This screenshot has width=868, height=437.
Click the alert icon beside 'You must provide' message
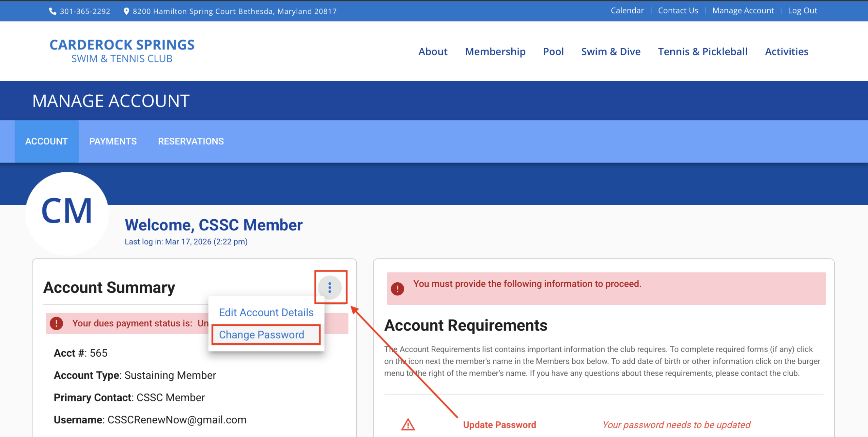[x=397, y=289]
